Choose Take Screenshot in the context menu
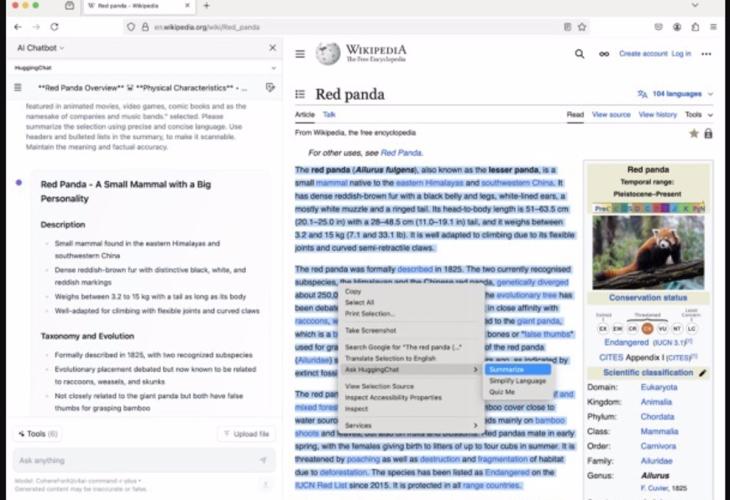This screenshot has height=500, width=730. [370, 330]
